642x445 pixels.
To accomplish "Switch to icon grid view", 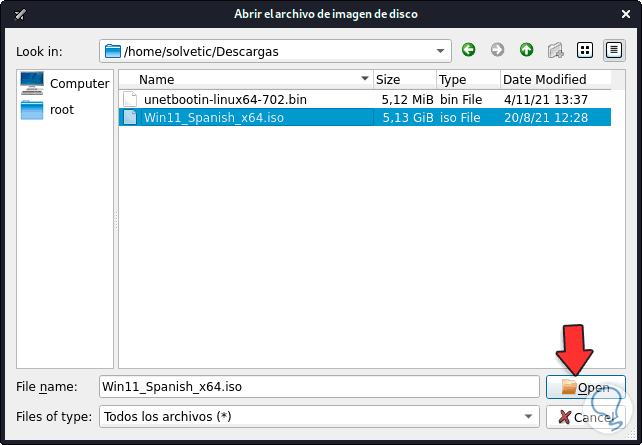I will click(585, 50).
